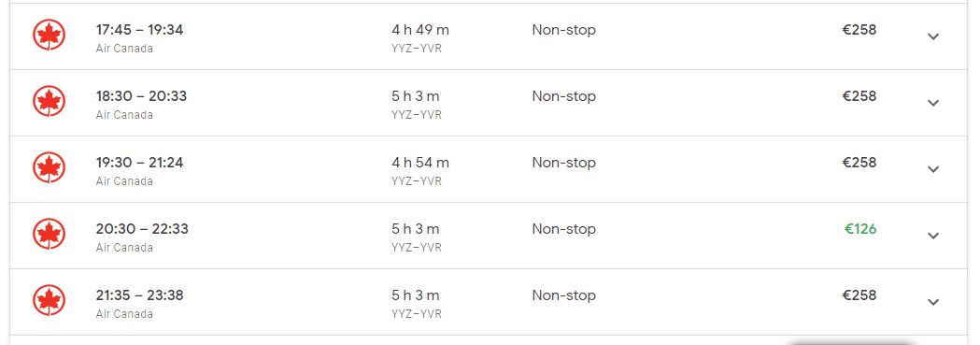980x345 pixels.
Task: Click the 4 h 49 m duration
Action: click(420, 30)
